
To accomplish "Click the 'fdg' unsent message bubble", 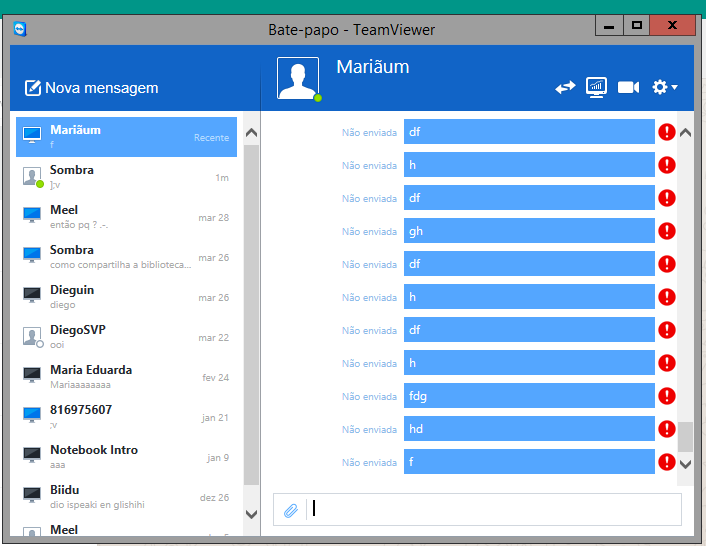I will (x=529, y=396).
